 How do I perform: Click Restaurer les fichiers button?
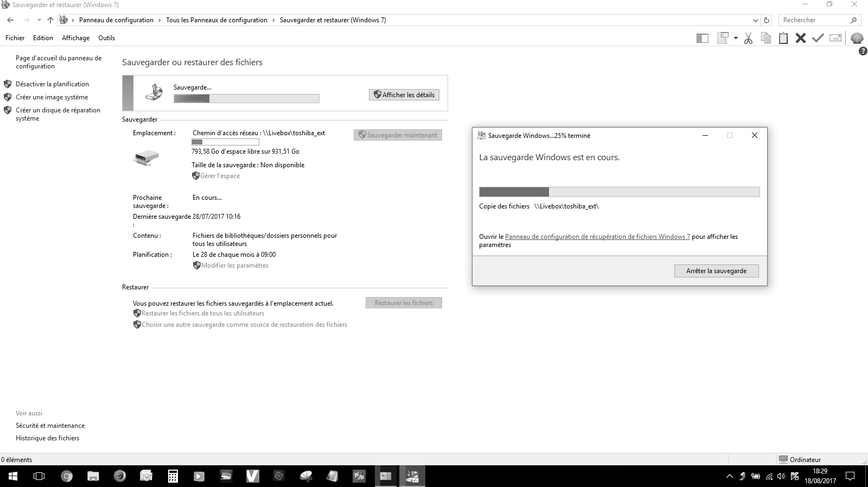pos(404,302)
